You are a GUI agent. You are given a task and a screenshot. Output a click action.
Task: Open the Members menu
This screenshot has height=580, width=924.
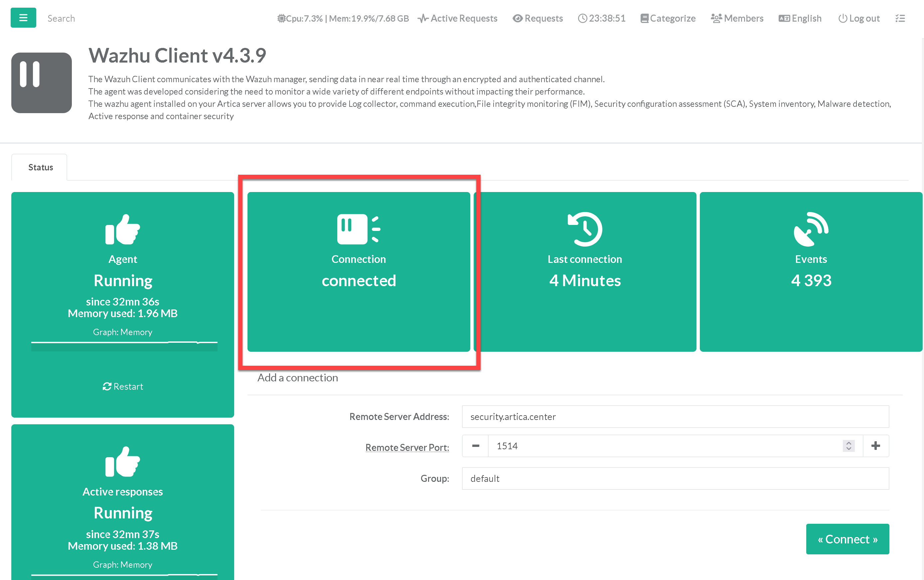737,18
